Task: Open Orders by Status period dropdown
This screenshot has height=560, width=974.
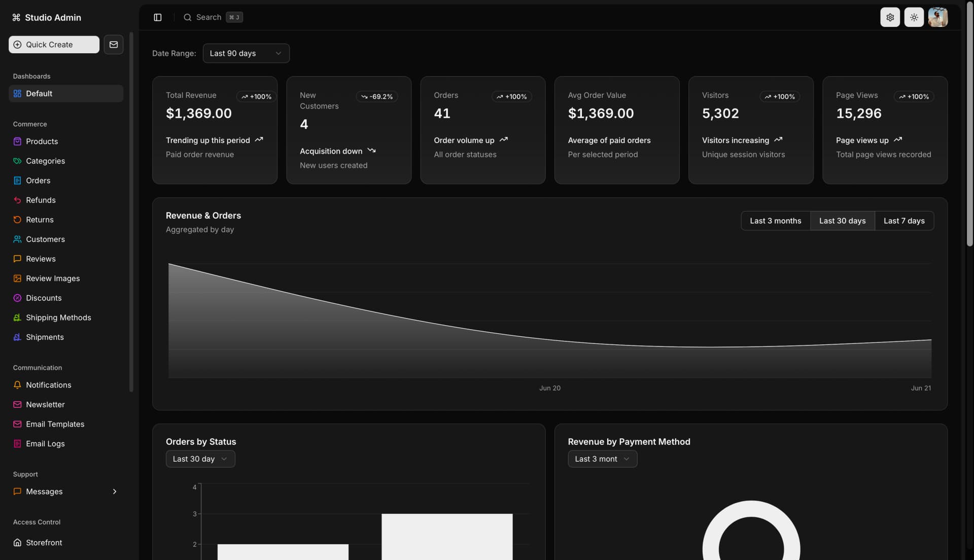Action: 200,459
